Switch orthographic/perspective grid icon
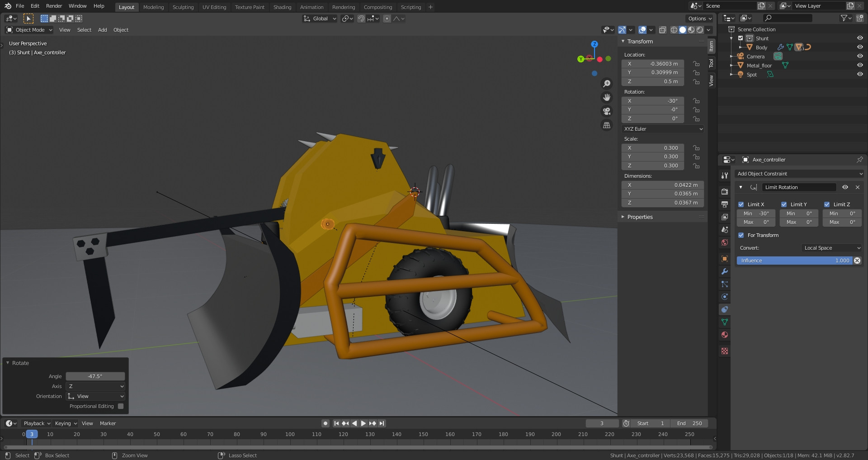868x460 pixels. point(607,125)
